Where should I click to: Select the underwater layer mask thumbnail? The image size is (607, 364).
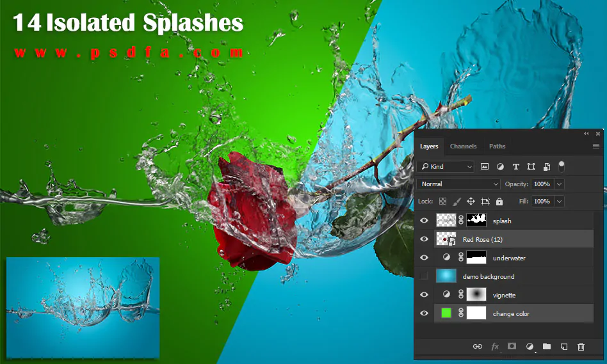(x=476, y=257)
